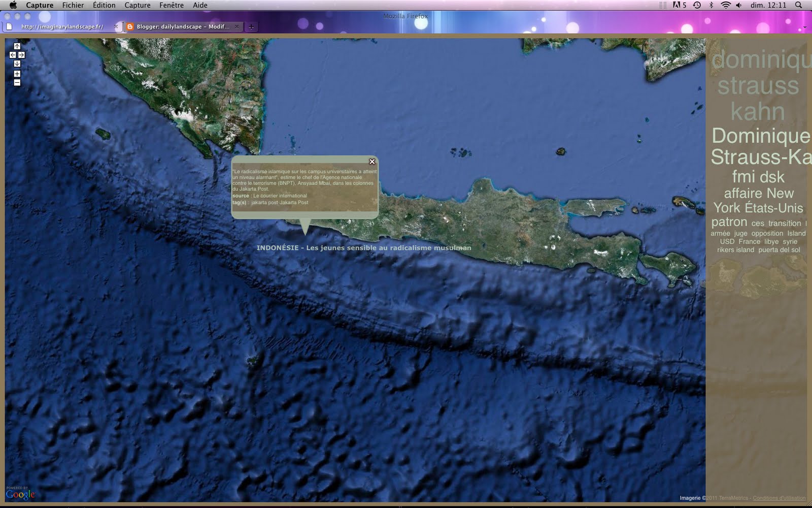The height and width of the screenshot is (508, 812).
Task: Open the Fenêtre menu
Action: [x=172, y=5]
